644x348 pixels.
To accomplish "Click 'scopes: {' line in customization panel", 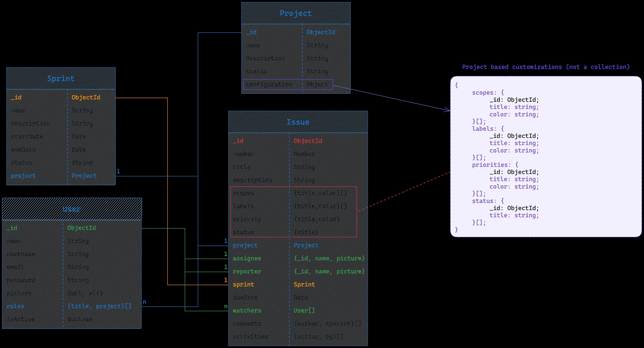I will point(488,93).
